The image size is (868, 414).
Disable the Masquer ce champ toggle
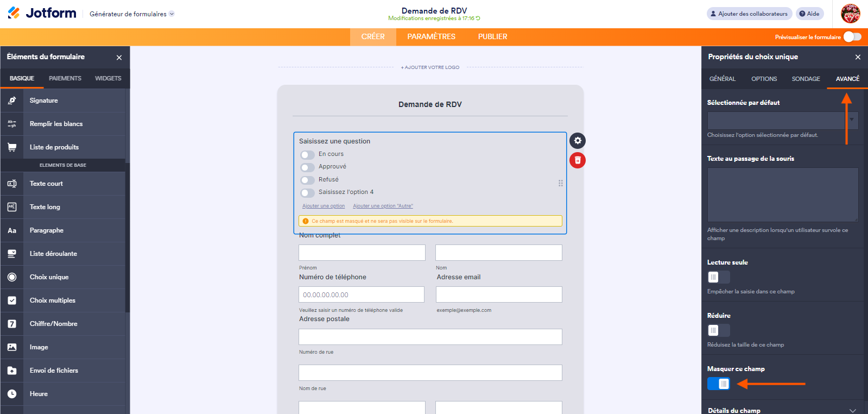(x=718, y=384)
